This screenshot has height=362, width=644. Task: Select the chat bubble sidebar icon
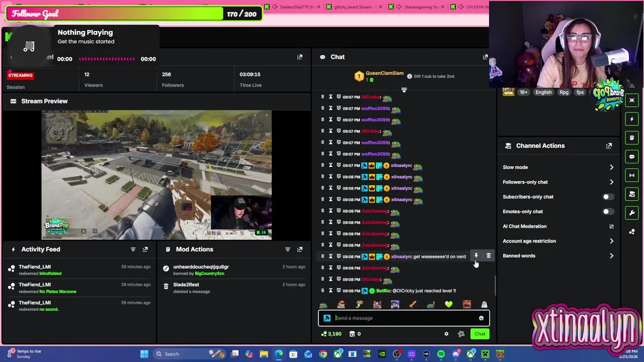tap(632, 156)
